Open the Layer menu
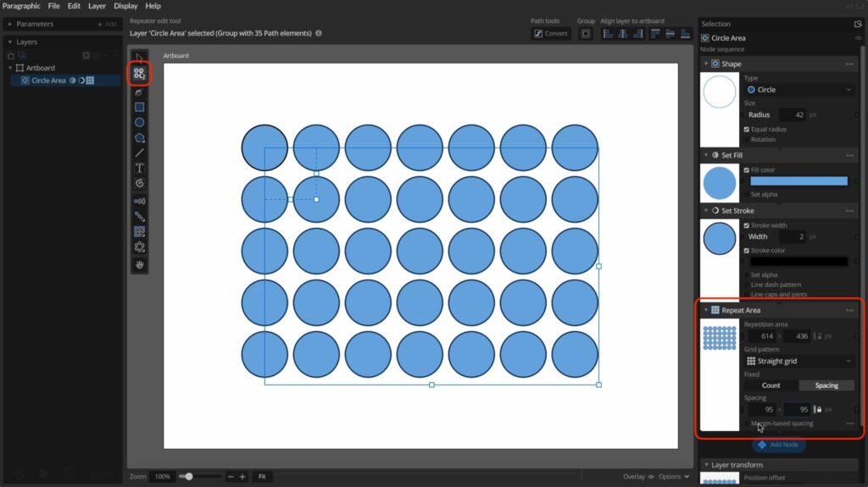Image resolution: width=868 pixels, height=487 pixels. click(97, 6)
